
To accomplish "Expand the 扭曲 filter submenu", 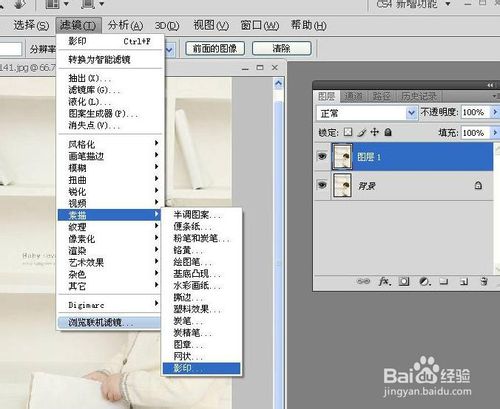I will 110,179.
